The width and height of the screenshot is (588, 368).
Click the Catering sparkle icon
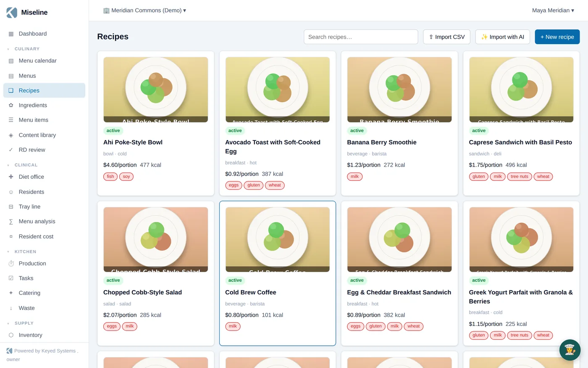(11, 293)
